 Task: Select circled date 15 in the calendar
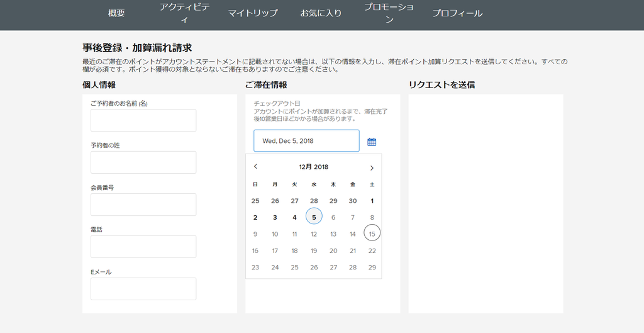tap(372, 233)
